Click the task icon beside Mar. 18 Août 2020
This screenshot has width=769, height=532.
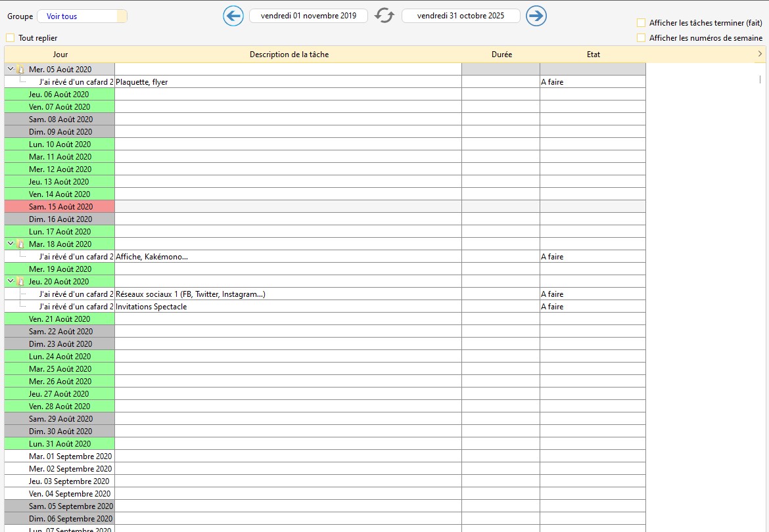(20, 244)
